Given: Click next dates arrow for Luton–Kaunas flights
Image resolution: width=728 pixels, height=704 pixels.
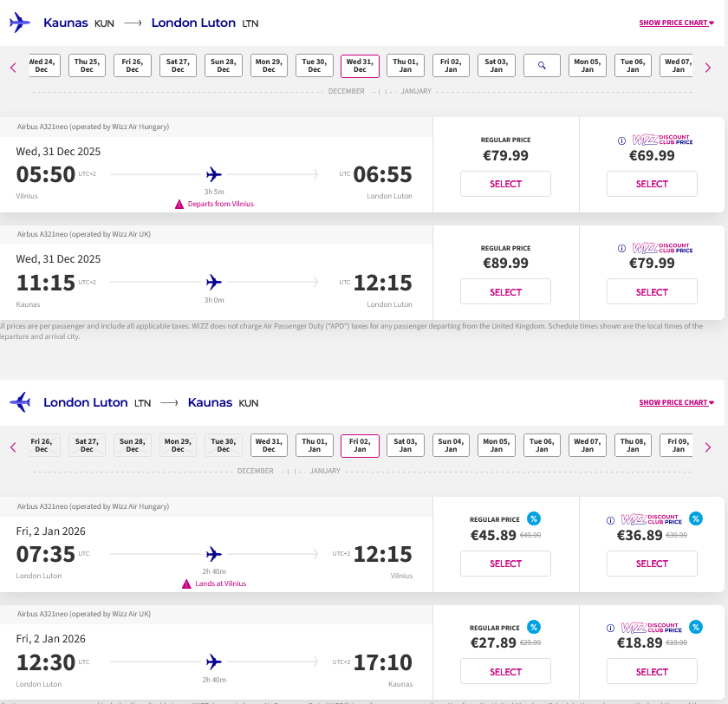Looking at the screenshot, I should (708, 447).
